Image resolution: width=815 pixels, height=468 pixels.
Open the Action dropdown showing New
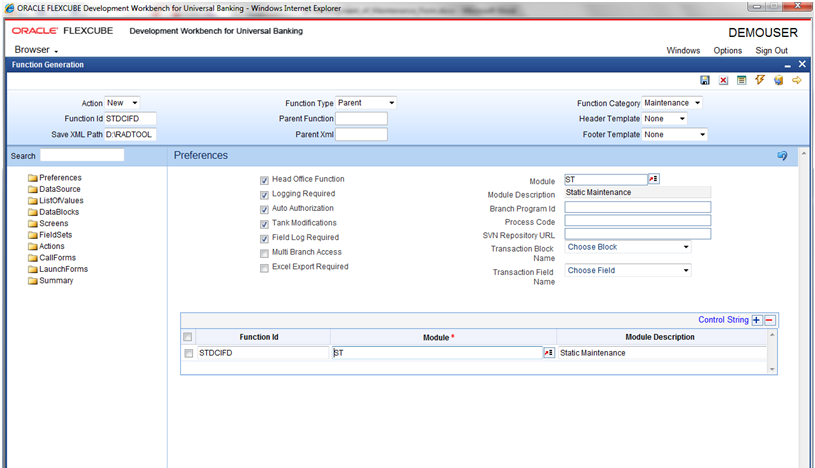tap(122, 103)
